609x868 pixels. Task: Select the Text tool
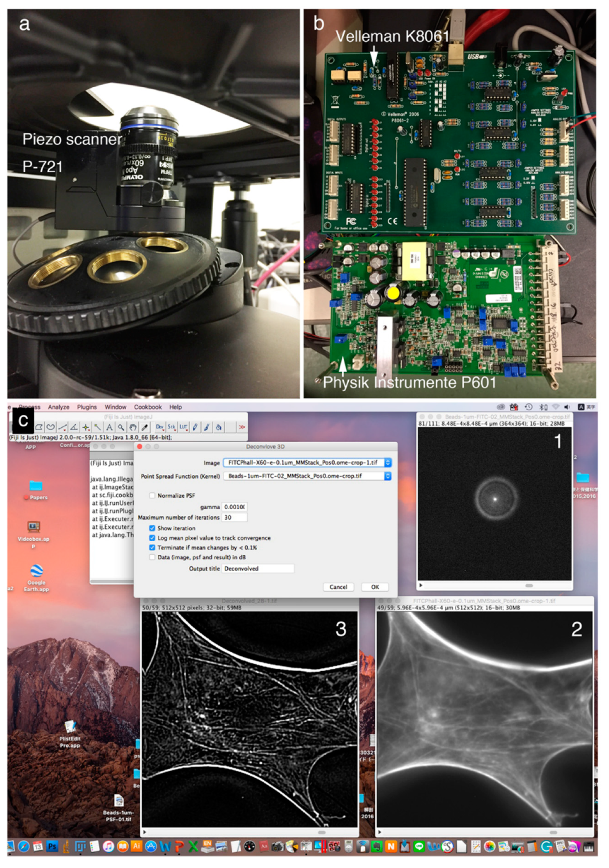pos(109,427)
